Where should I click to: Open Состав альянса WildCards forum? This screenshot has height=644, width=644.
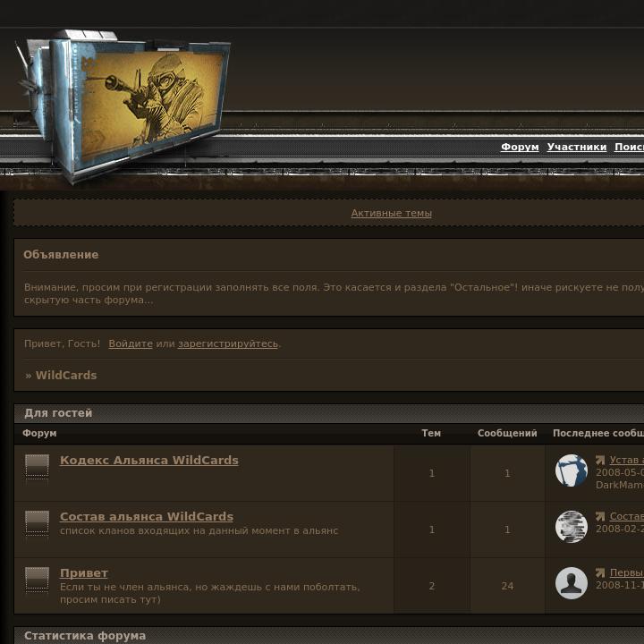click(147, 516)
